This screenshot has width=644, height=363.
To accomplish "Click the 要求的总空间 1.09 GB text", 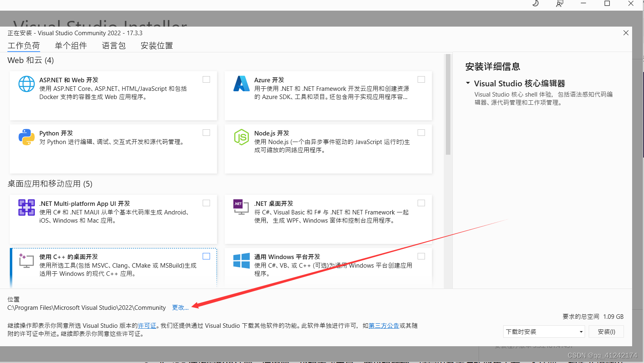I will pos(593,317).
